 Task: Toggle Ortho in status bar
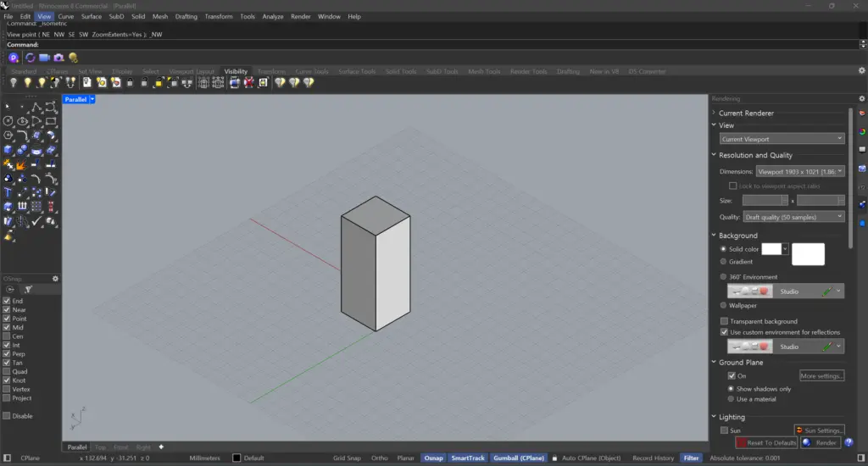coord(379,458)
